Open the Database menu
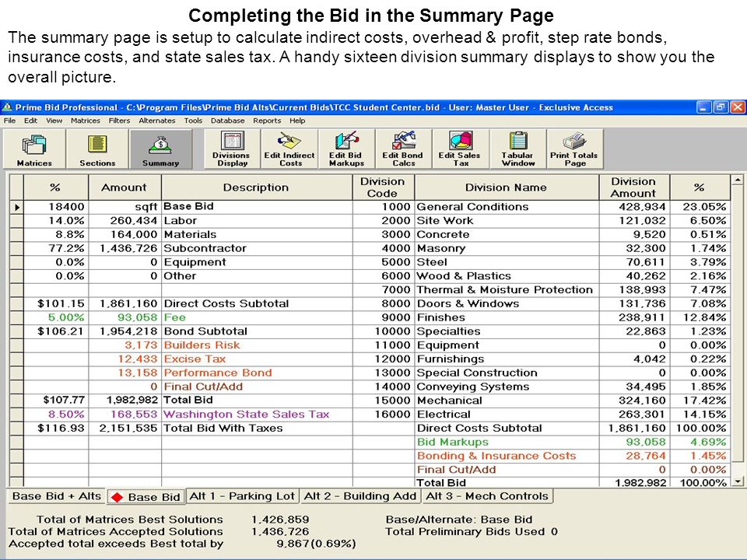Image resolution: width=747 pixels, height=560 pixels. 228,121
